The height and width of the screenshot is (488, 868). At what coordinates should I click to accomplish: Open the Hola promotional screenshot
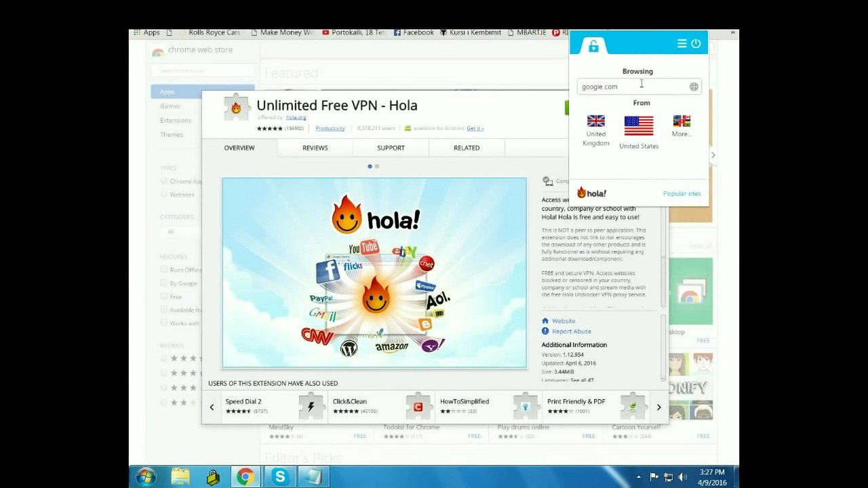coord(374,273)
